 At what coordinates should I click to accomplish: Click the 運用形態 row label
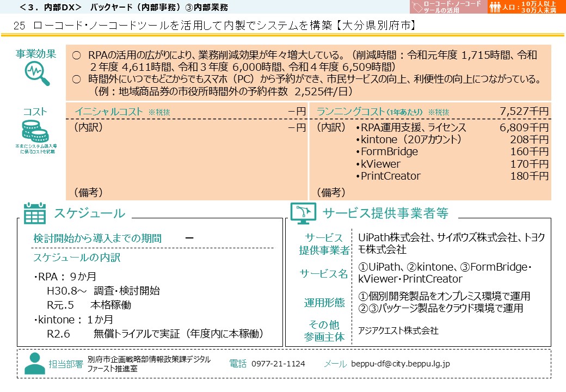(324, 303)
